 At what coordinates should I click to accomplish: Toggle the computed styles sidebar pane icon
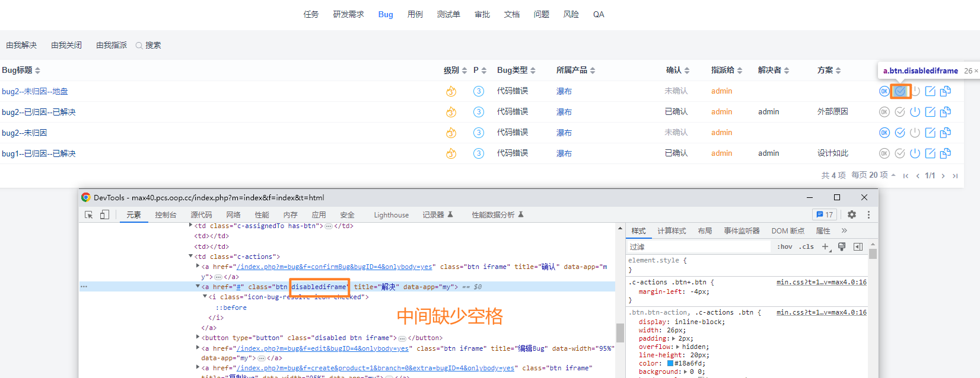(x=858, y=246)
